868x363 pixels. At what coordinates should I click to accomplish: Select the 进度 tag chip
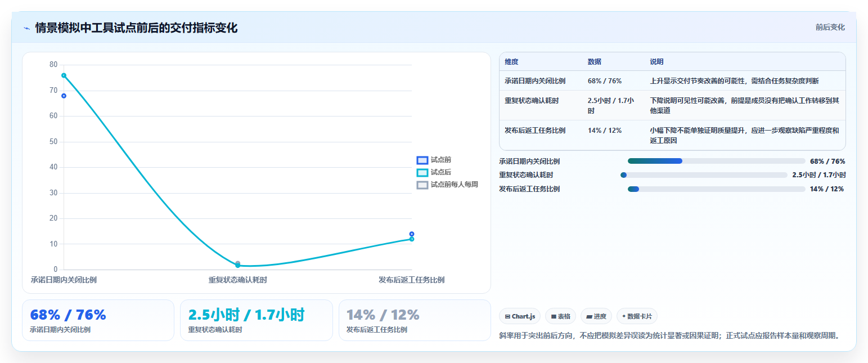click(x=596, y=316)
